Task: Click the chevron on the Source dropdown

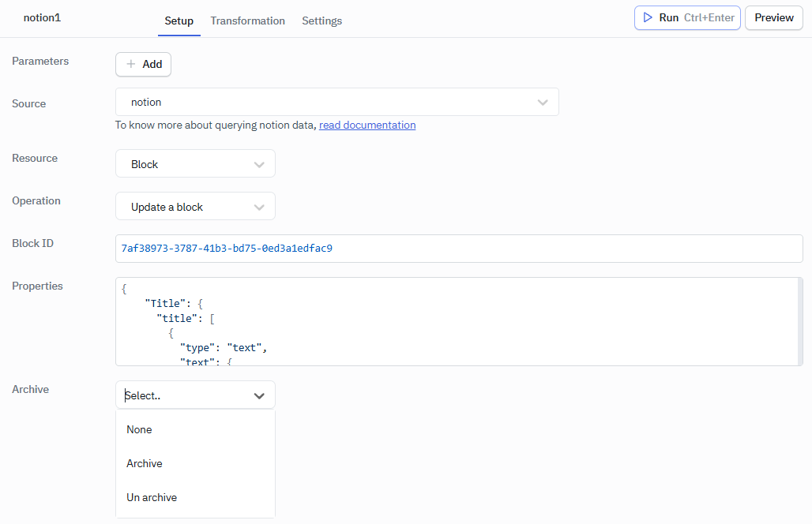Action: 543,102
